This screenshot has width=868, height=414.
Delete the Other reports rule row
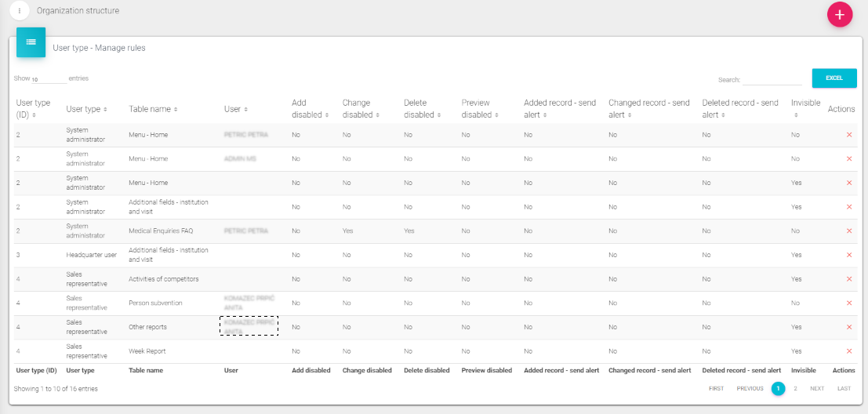point(848,327)
